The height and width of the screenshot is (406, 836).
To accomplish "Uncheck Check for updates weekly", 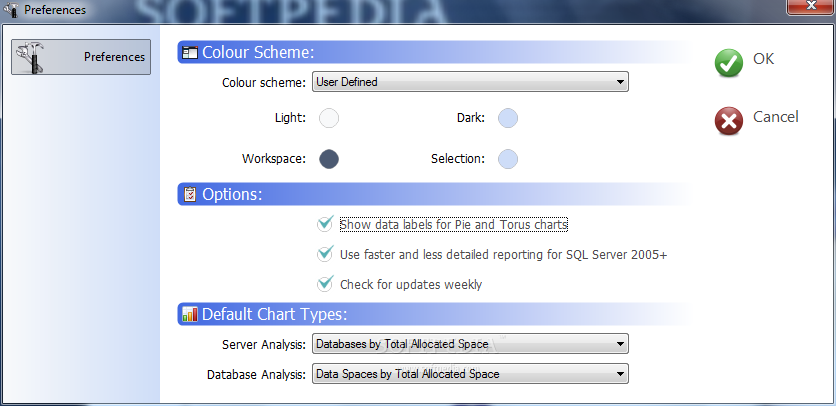I will (325, 284).
